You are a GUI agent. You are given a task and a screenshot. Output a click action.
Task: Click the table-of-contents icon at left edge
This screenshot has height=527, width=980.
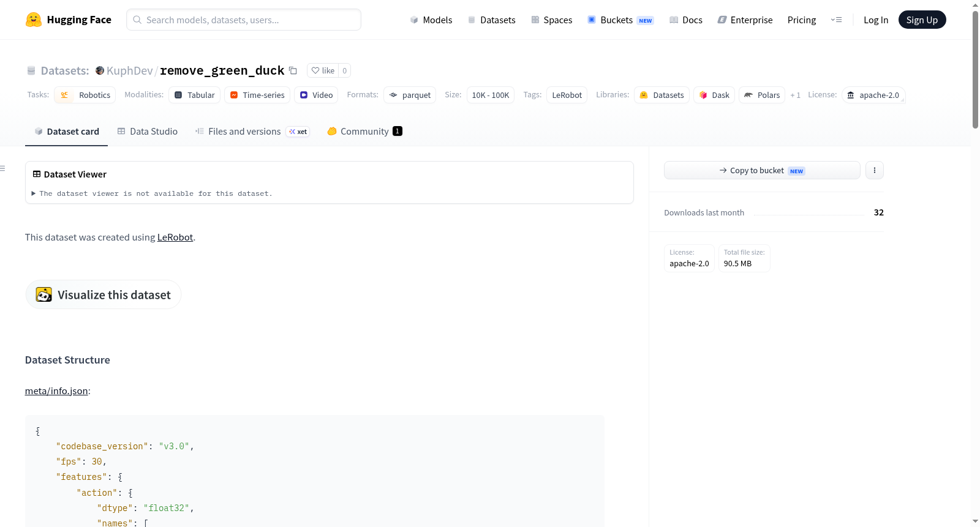point(3,168)
